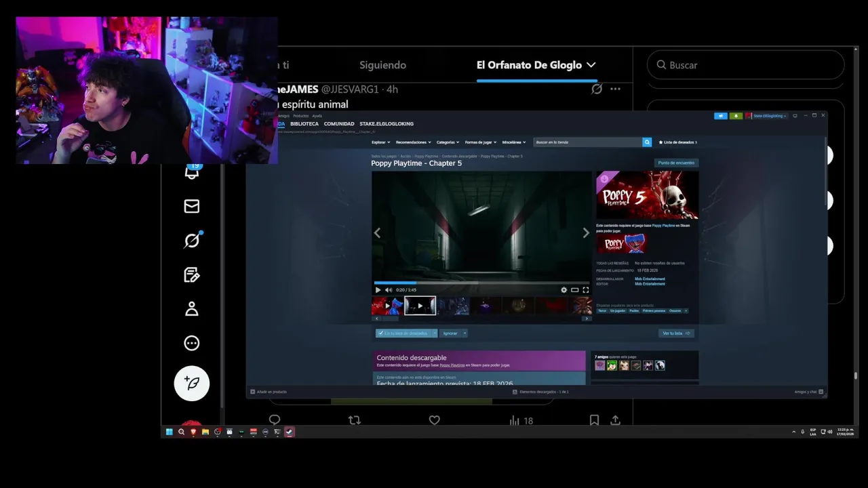Open Brave browser in the taskbar

[x=193, y=432]
